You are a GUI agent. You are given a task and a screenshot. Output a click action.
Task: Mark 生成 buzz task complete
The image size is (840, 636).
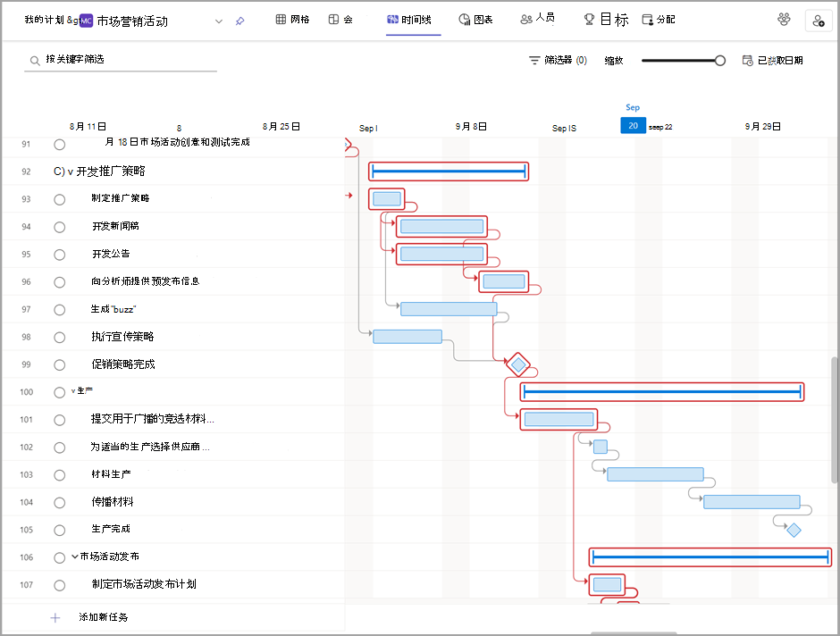coord(60,310)
